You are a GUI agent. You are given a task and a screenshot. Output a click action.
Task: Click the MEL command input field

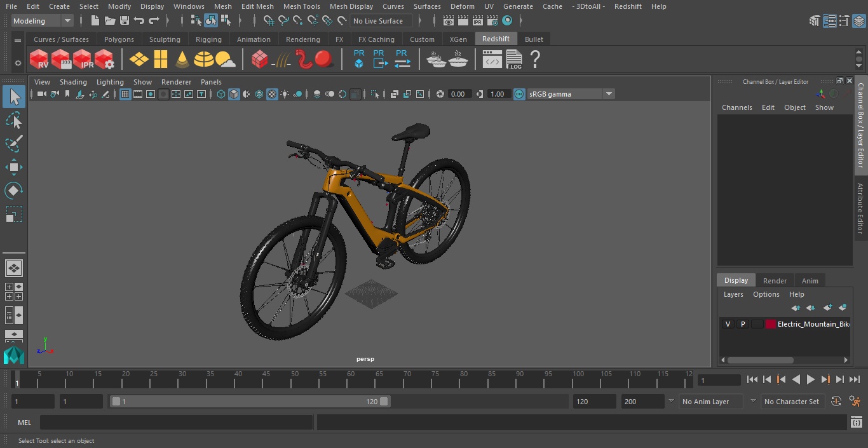176,423
